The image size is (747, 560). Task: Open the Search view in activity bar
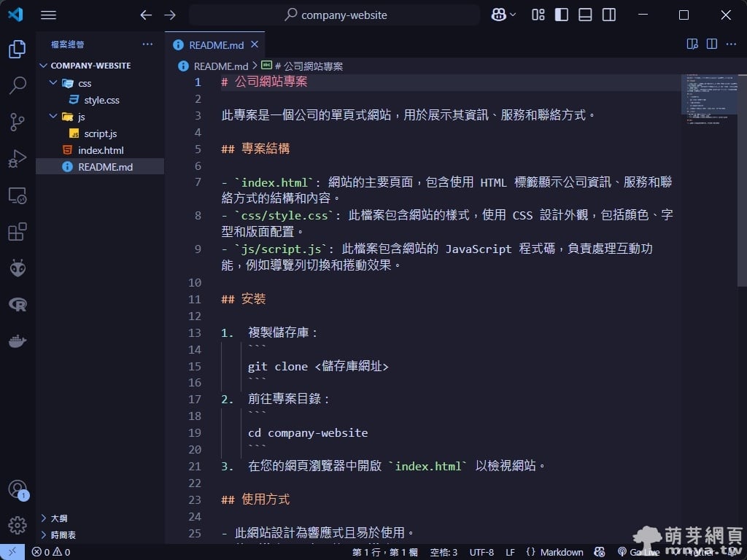[x=18, y=85]
